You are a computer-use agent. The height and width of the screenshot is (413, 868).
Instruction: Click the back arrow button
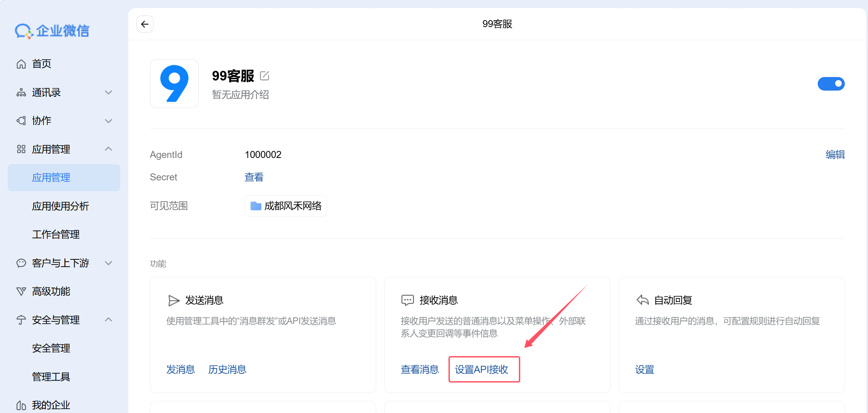click(x=145, y=24)
